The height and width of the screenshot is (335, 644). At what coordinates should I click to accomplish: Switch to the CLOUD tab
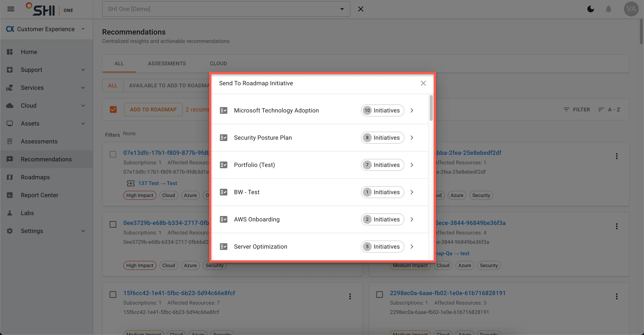(x=218, y=64)
